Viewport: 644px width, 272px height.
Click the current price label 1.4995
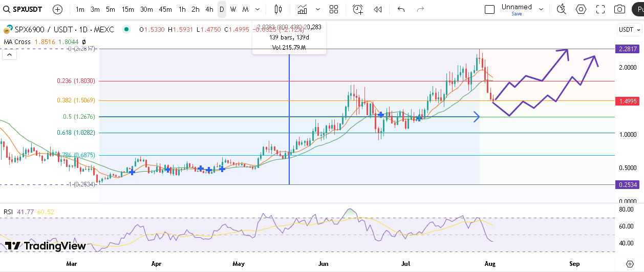628,101
